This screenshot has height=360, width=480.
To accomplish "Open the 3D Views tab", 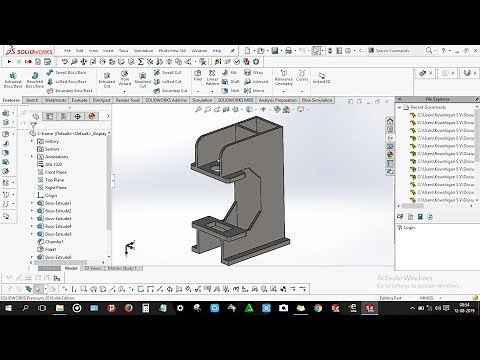I will (92, 268).
